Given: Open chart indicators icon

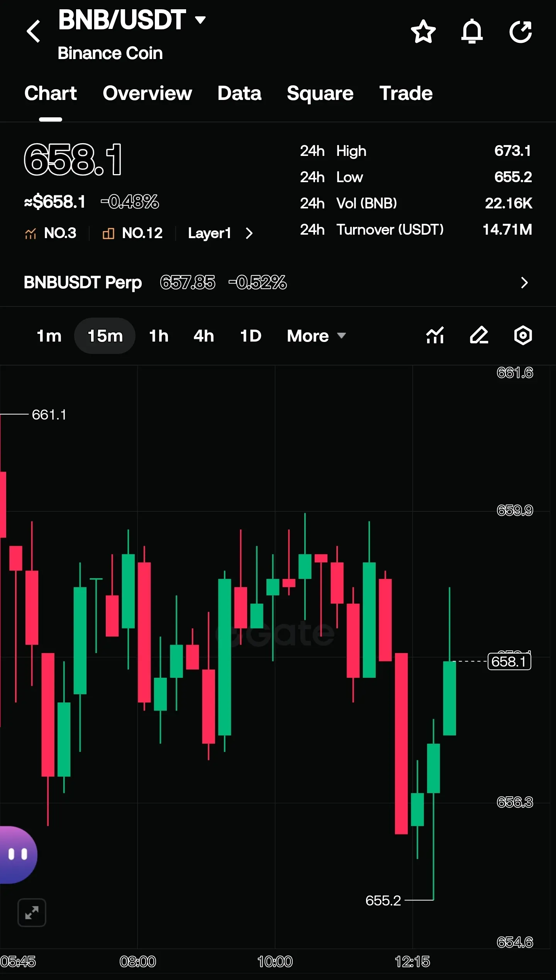Looking at the screenshot, I should tap(435, 335).
